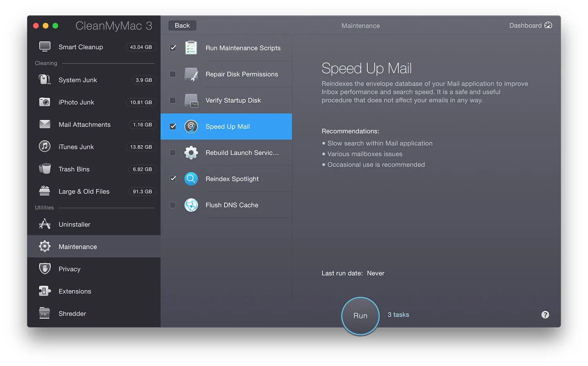
Task: Open Uninstaller from Utilities list
Action: [x=94, y=224]
